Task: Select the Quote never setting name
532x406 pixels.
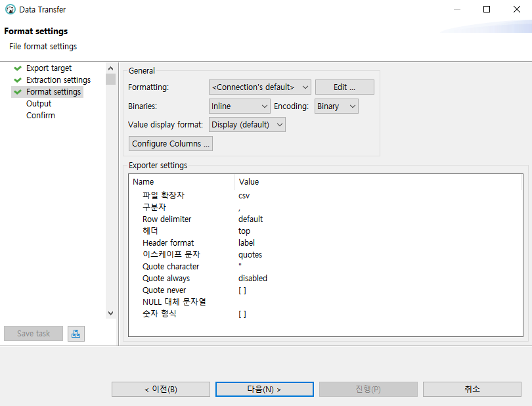Action: point(164,290)
